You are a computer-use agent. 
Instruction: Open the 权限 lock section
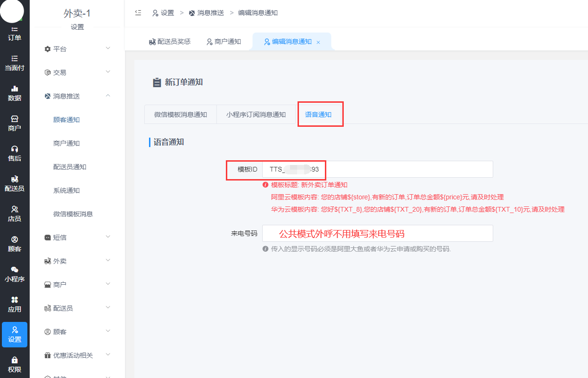click(15, 365)
